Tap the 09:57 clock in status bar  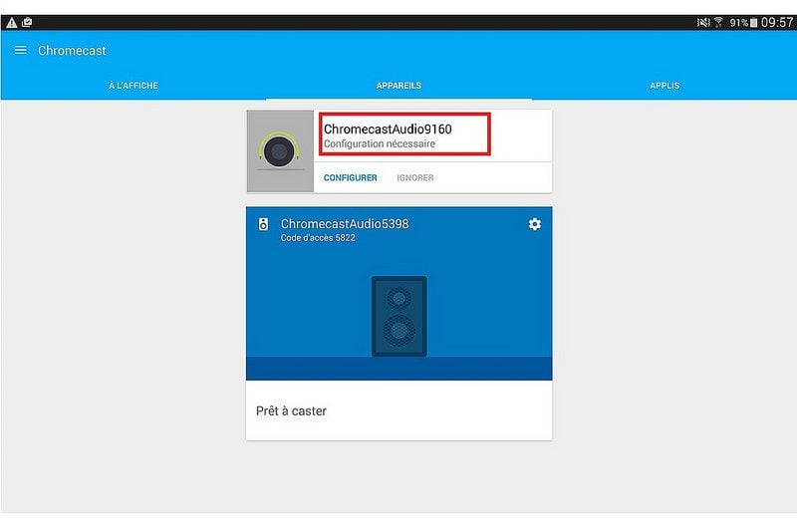[x=777, y=22]
